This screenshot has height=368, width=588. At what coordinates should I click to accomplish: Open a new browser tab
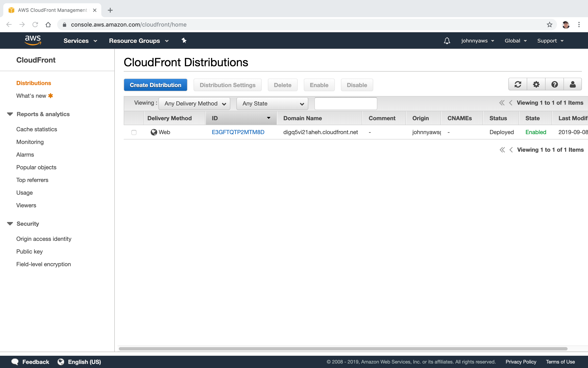coord(110,10)
